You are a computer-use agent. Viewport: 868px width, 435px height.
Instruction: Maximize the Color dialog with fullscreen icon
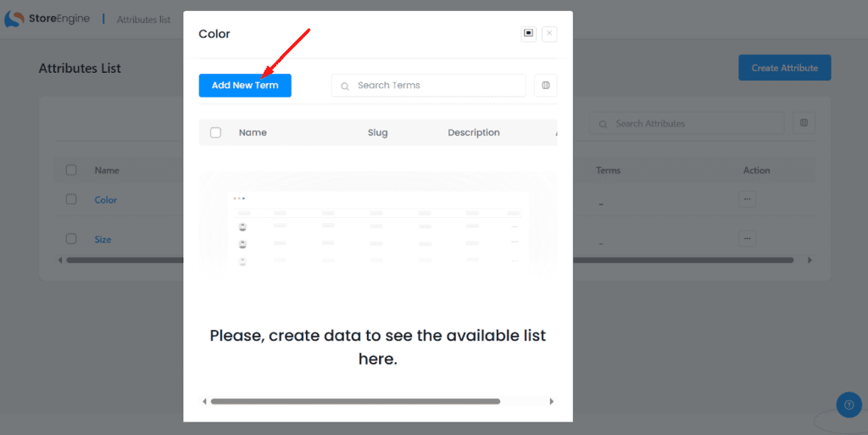[x=529, y=33]
